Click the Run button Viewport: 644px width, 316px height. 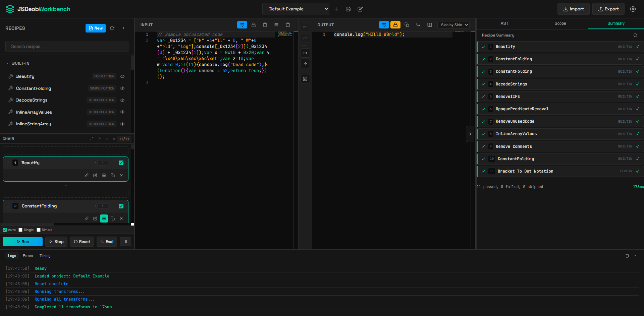point(22,242)
